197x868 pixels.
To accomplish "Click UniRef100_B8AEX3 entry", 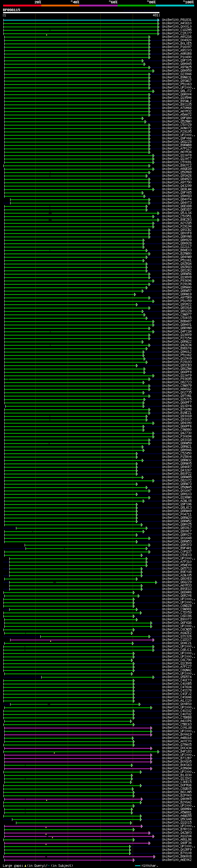I will [x=177, y=250].
